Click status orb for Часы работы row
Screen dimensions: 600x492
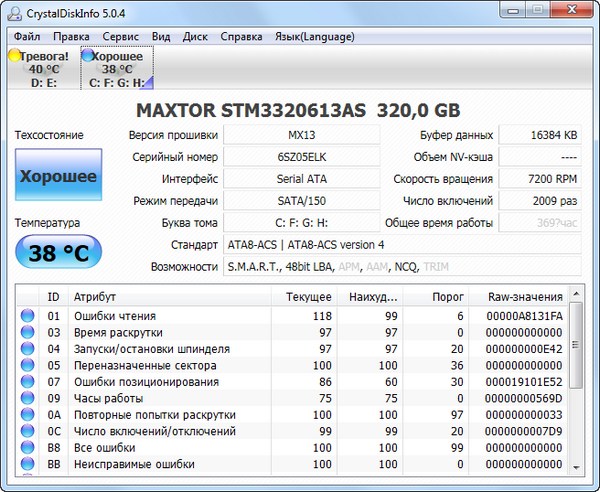coord(27,398)
